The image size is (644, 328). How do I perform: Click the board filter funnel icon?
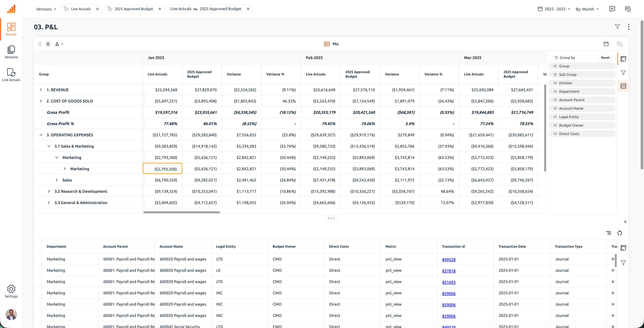(x=617, y=27)
